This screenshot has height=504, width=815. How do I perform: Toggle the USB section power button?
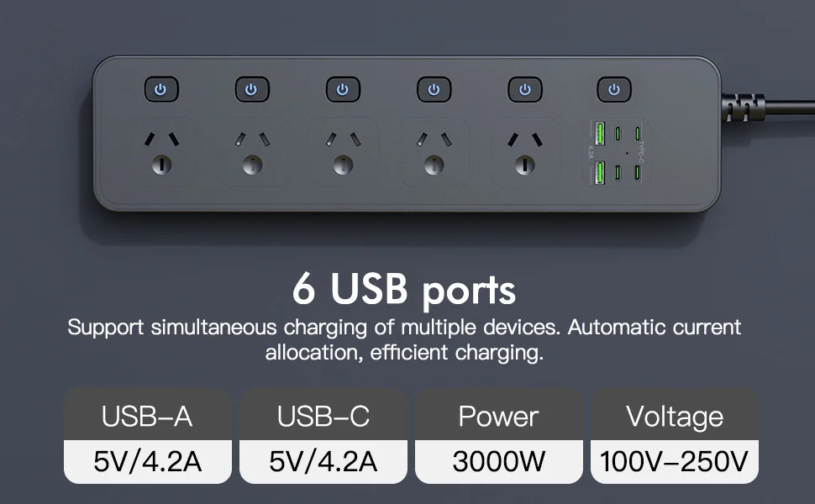click(614, 89)
